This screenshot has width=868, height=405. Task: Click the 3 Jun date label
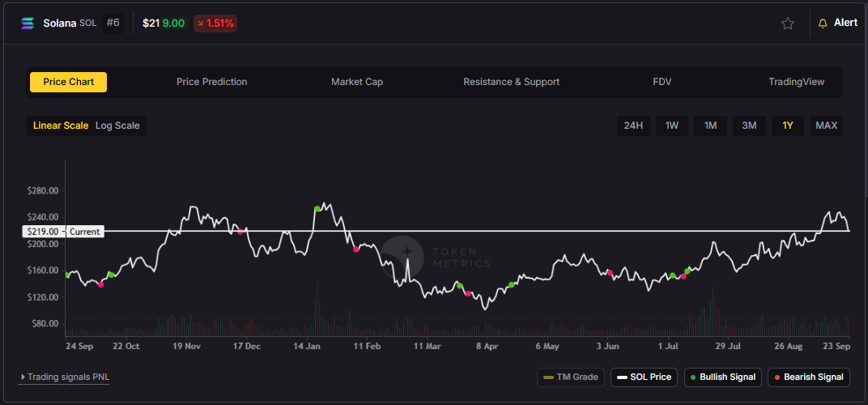607,346
